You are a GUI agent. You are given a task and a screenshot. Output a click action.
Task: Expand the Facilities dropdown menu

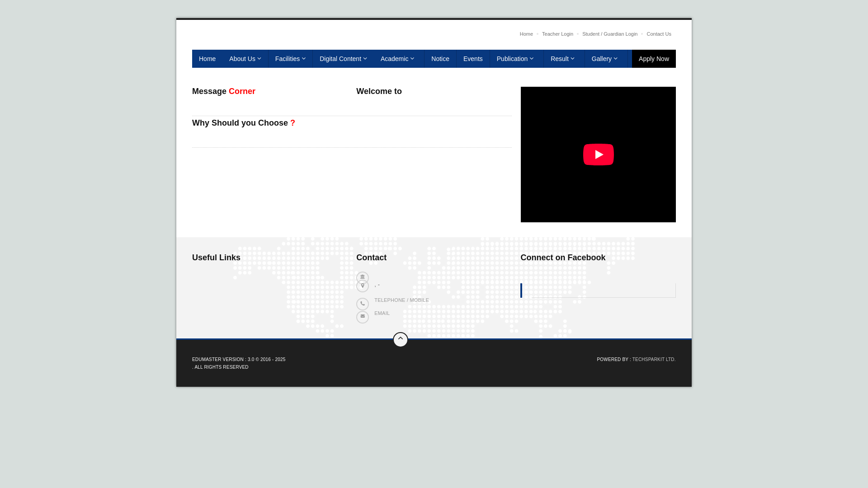[x=290, y=59]
